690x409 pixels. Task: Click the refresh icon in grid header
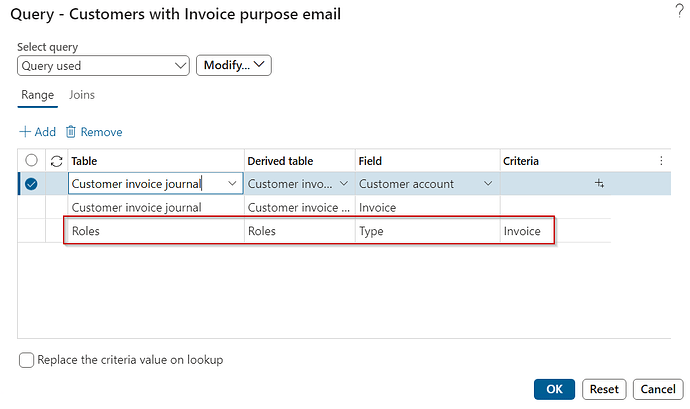[x=56, y=161]
